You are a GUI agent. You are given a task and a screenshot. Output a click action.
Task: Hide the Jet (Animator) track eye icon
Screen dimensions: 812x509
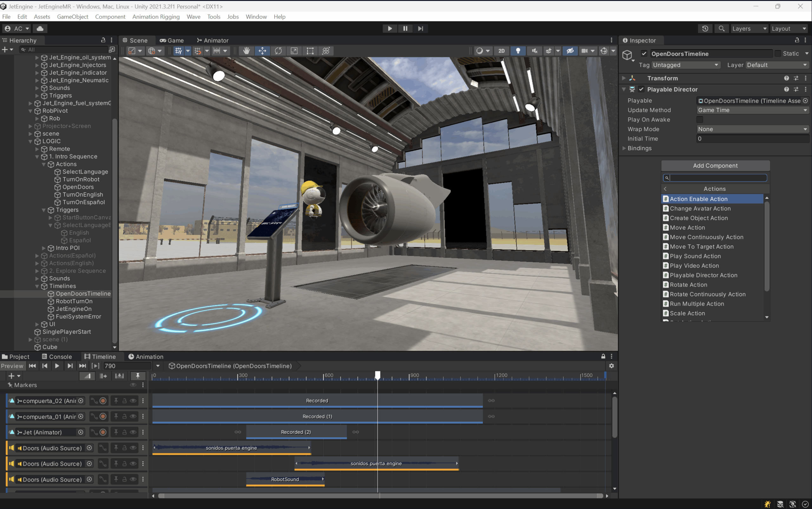133,432
